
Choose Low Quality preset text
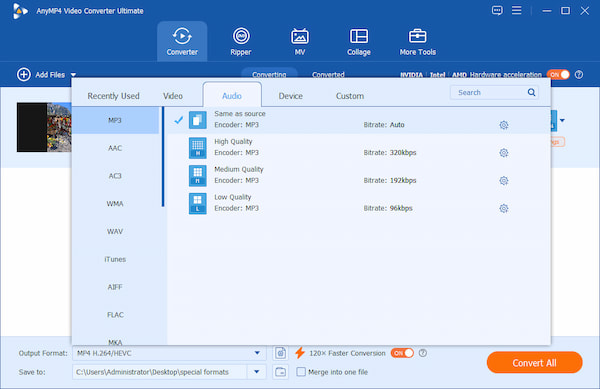point(233,197)
